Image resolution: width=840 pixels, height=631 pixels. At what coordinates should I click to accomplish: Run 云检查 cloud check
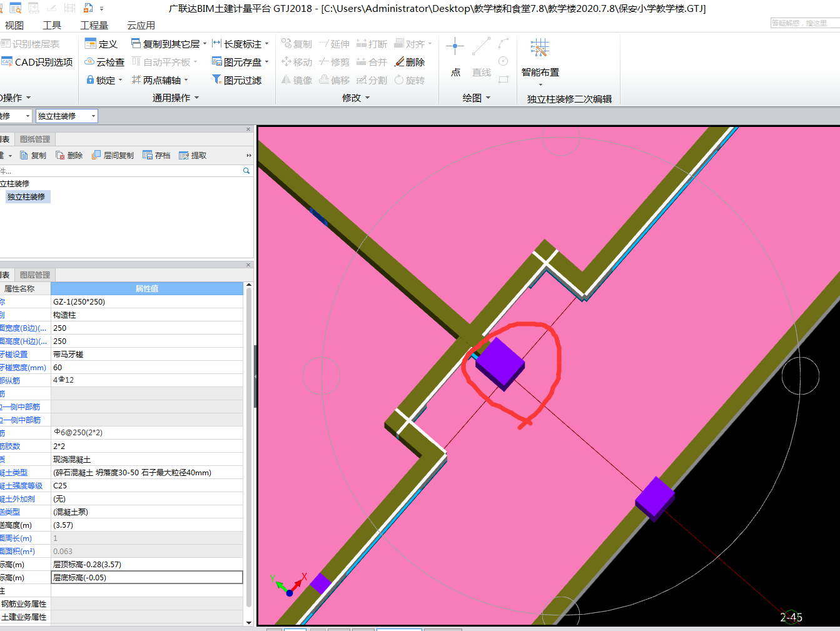(x=104, y=62)
